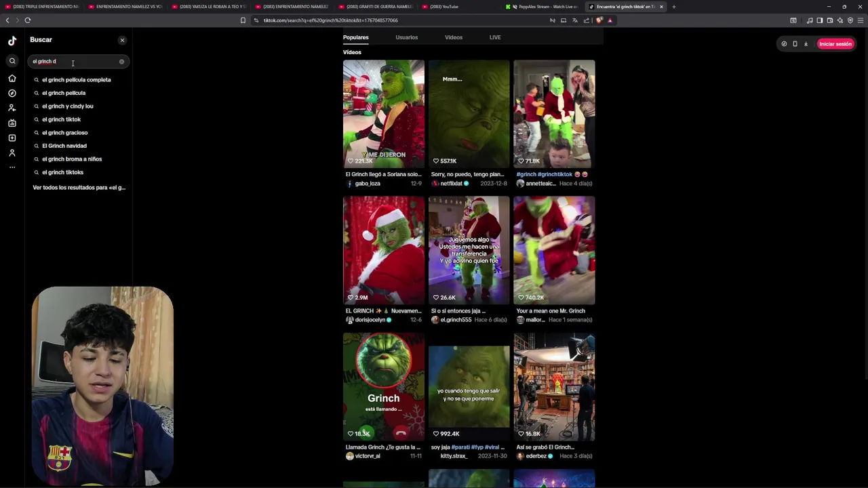Open the Brave VPN shield icon
Viewport: 868px width, 488px height.
tap(850, 20)
